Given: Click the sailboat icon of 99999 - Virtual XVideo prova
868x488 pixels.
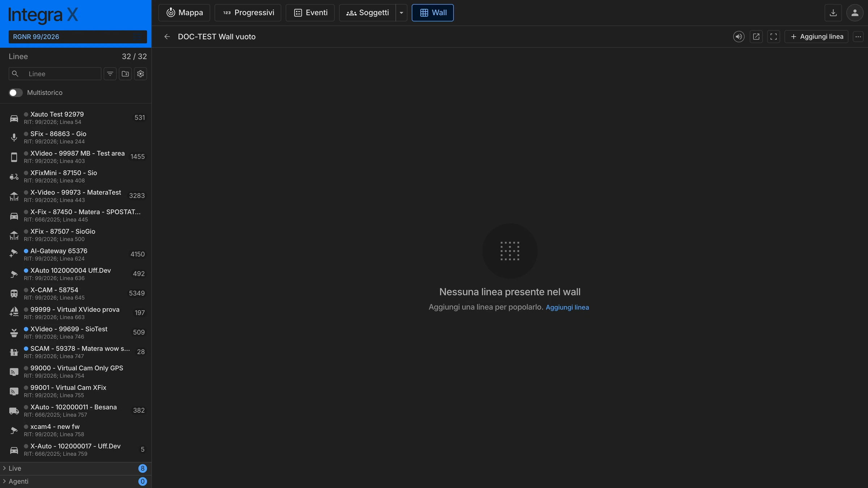Looking at the screenshot, I should 14,312.
